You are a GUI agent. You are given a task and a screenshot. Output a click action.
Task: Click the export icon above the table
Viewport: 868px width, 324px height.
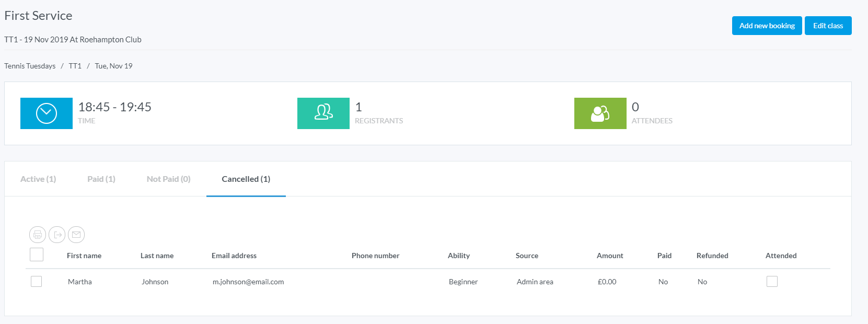pos(57,235)
